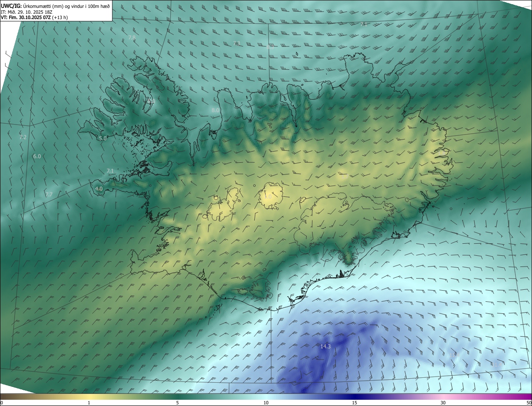
Task: Pick the dark navy colour band above tick 15
Action: [355, 396]
